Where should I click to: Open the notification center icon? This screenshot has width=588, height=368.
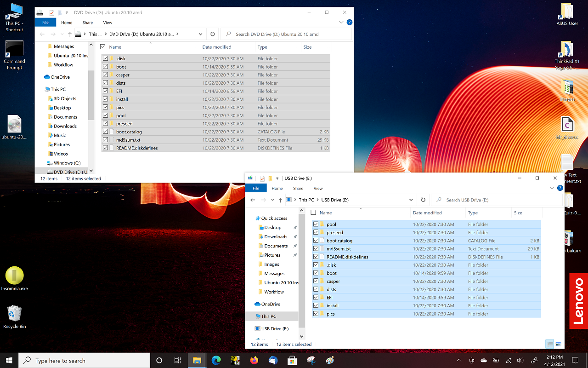coord(575,361)
